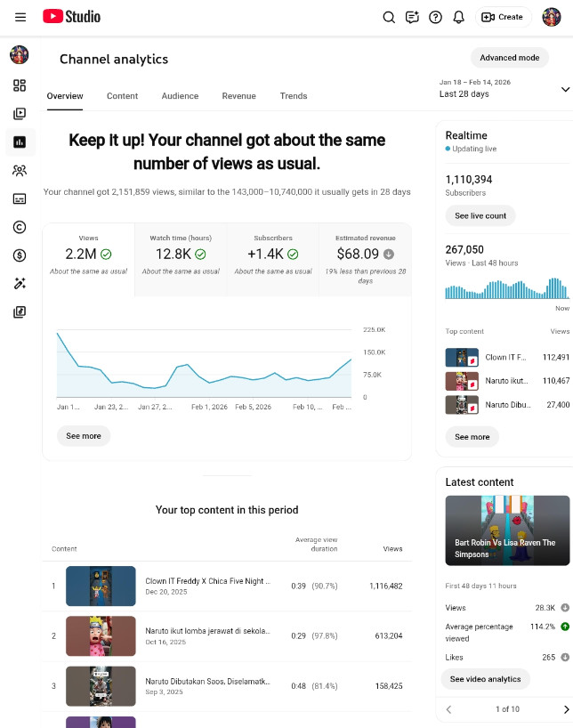Viewport: 573px width, 728px height.
Task: Open the Content section in sidebar
Action: [x=20, y=114]
